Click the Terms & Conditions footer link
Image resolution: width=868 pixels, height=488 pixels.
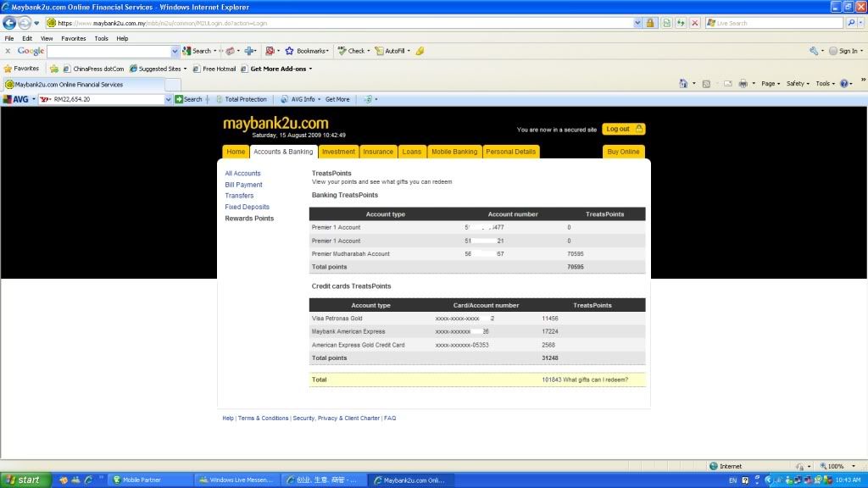coord(263,419)
